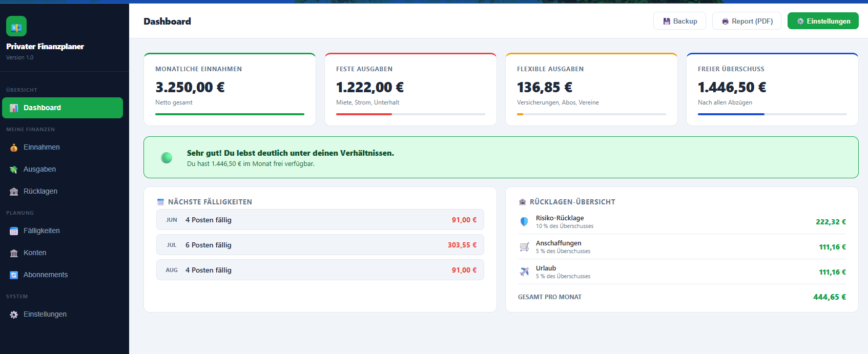This screenshot has width=868, height=354.
Task: Click the shopping cart icon for Anschaffungen
Action: pos(524,247)
